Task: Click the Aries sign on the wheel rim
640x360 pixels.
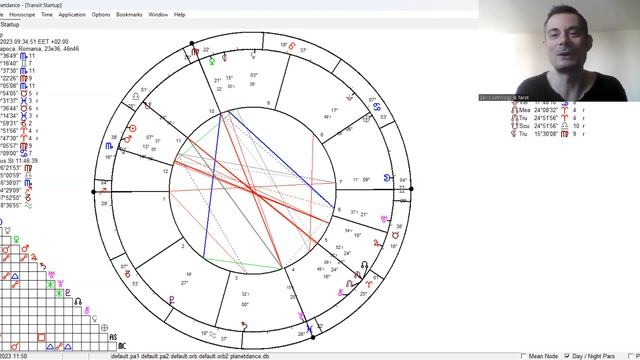Action: click(x=369, y=284)
